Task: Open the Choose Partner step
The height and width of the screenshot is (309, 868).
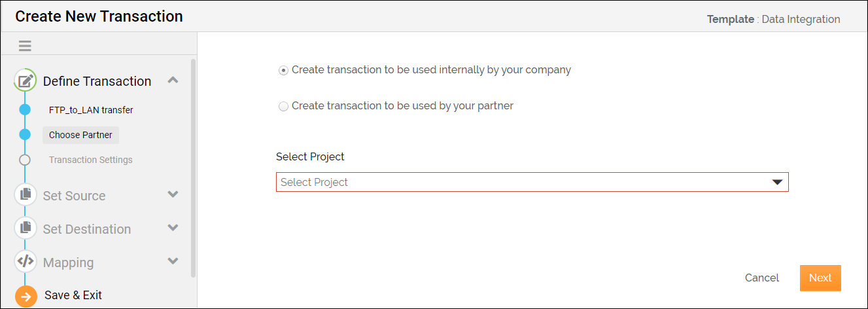Action: click(80, 135)
